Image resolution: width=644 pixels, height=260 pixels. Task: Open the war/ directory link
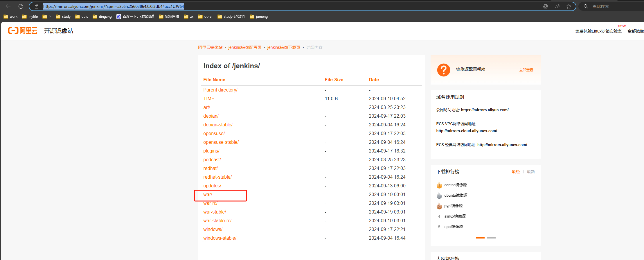[208, 195]
